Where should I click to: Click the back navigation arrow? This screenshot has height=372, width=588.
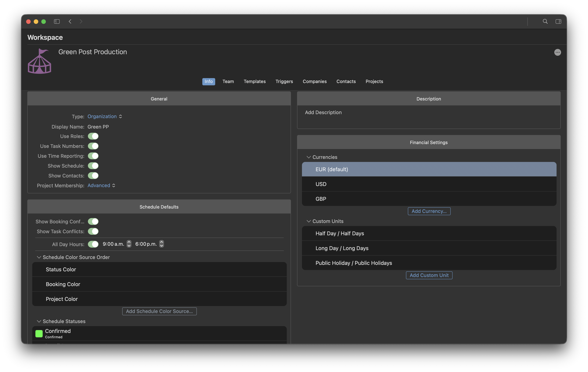tap(70, 21)
